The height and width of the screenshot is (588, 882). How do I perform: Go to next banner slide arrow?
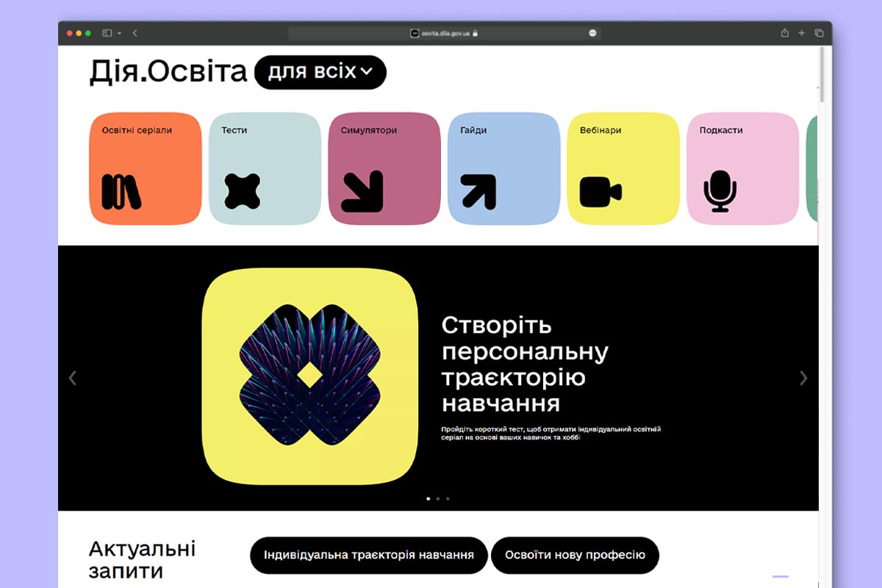point(803,378)
